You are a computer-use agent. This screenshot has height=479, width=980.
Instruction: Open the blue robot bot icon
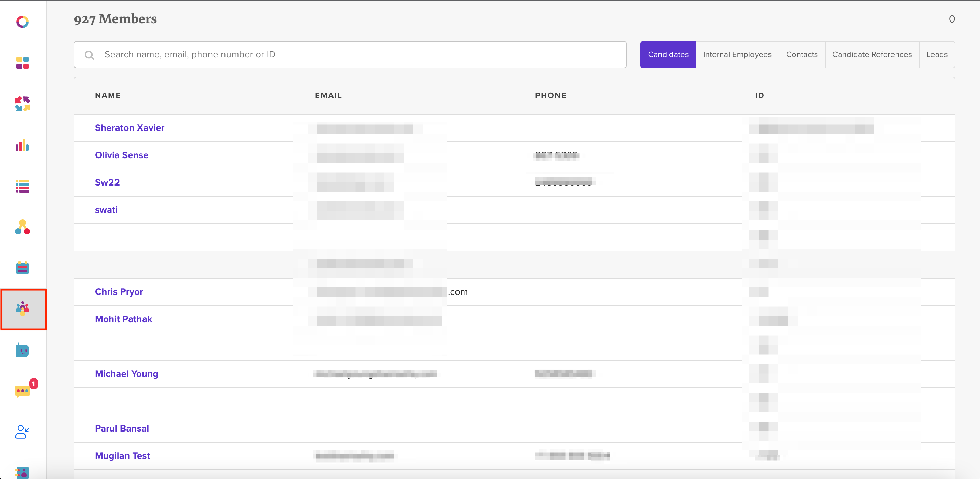point(23,350)
